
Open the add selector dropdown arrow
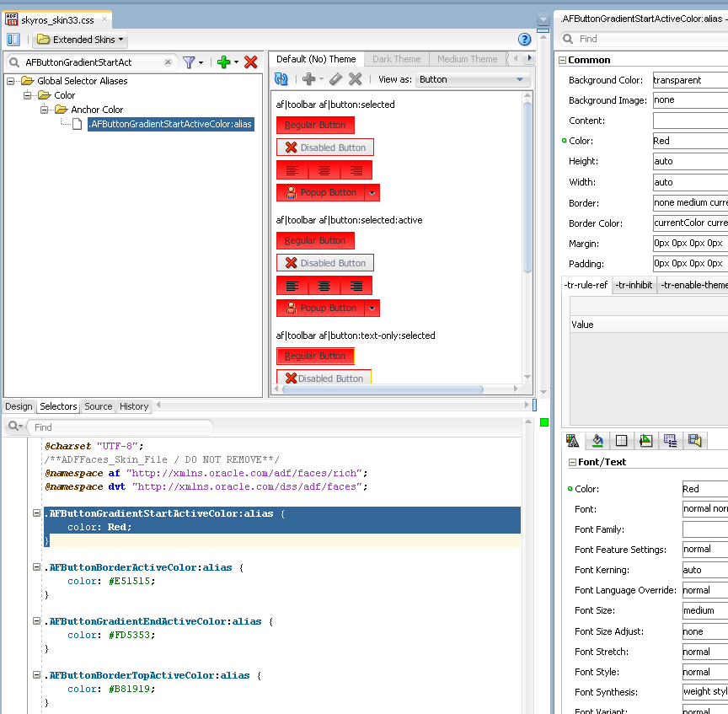(236, 62)
